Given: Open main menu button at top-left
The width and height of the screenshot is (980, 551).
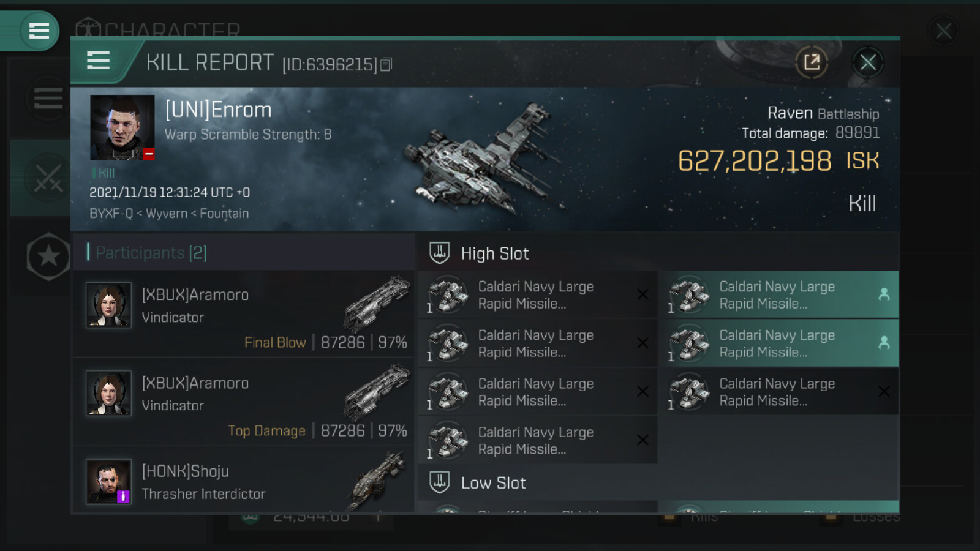Looking at the screenshot, I should (39, 31).
